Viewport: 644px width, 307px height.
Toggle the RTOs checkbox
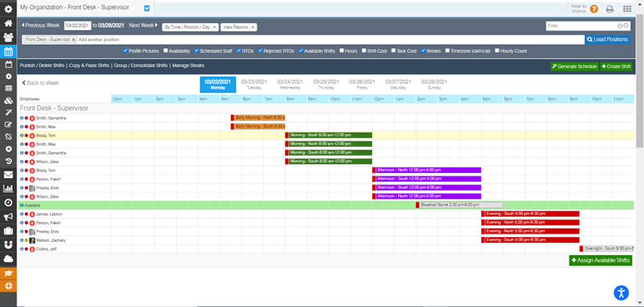[239, 51]
